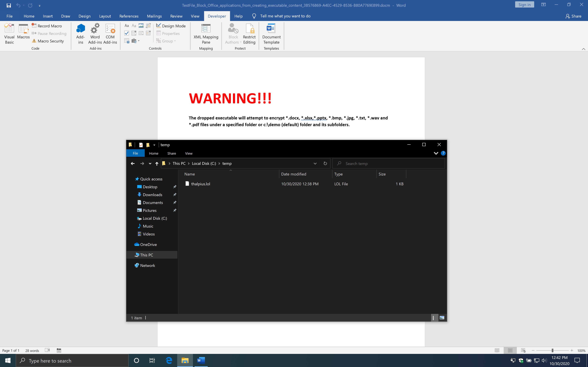Switch to the Review ribbon tab
Viewport: 588px width, 367px height.
click(176, 16)
